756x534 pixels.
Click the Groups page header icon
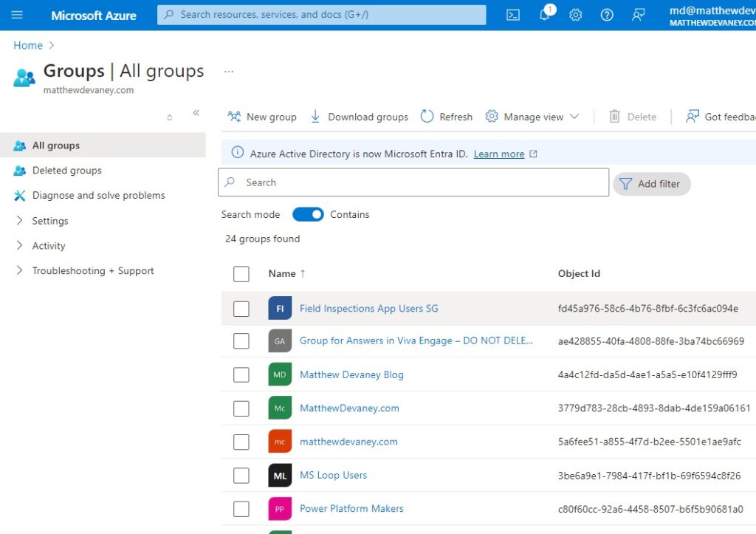click(24, 77)
